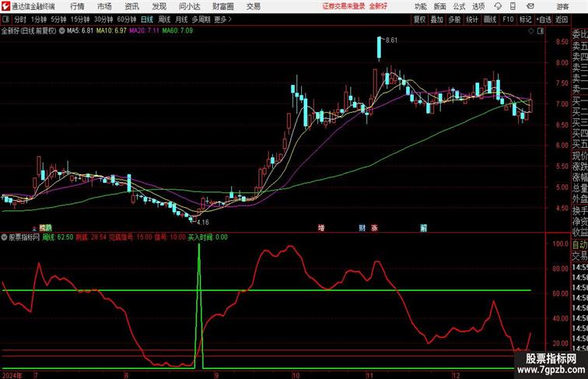Open the 版面 menu

click(440, 6)
